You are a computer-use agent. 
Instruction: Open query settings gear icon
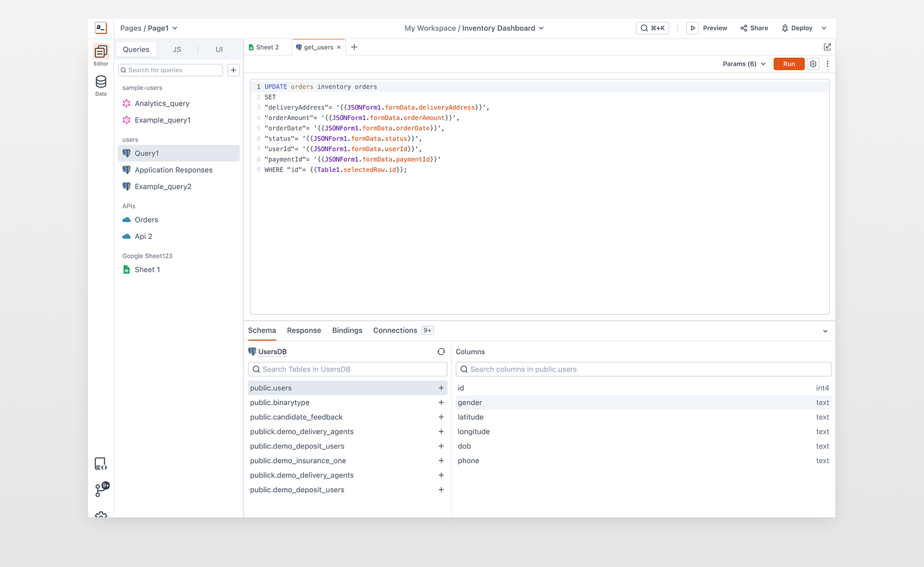click(x=813, y=64)
